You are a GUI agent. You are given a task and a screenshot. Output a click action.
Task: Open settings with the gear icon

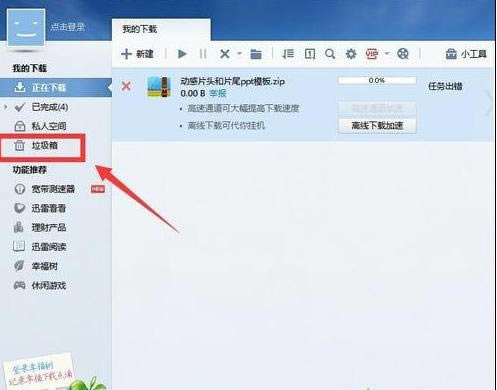351,54
